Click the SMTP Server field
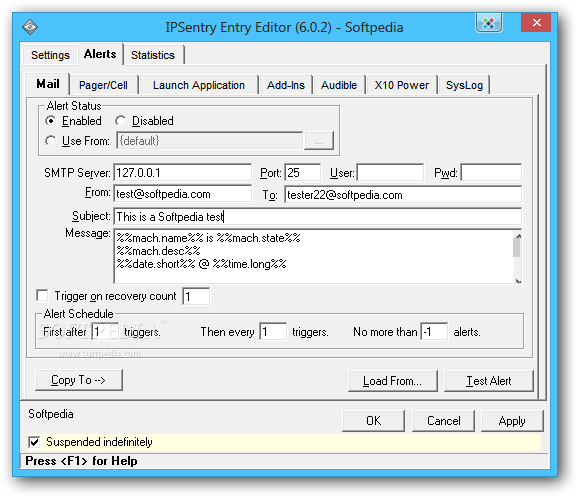The height and width of the screenshot is (497, 578). point(182,173)
